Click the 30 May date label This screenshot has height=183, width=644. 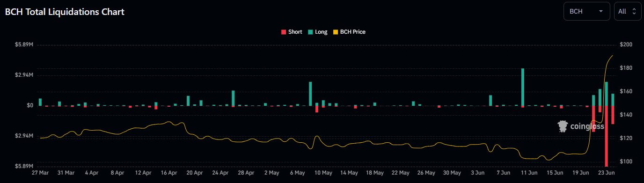tap(452, 173)
